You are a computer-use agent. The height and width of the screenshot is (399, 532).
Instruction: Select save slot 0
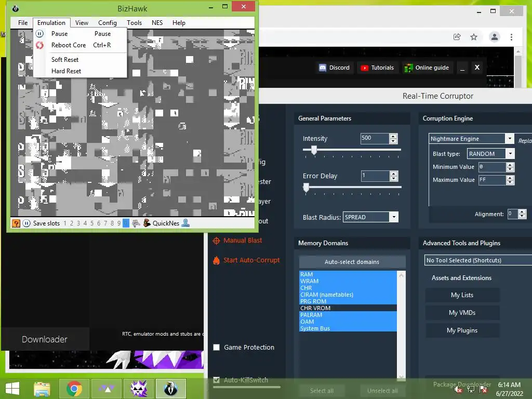[126, 223]
